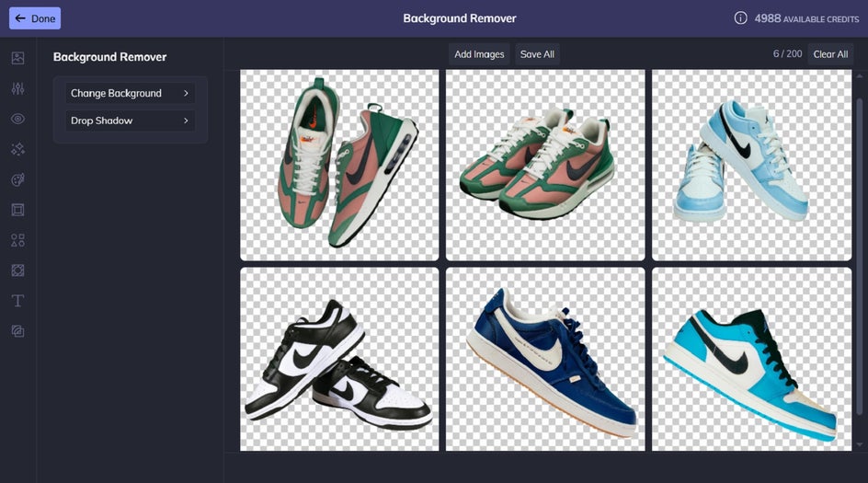Select the light blue Jordan pair thumbnail
The image size is (868, 483).
752,165
